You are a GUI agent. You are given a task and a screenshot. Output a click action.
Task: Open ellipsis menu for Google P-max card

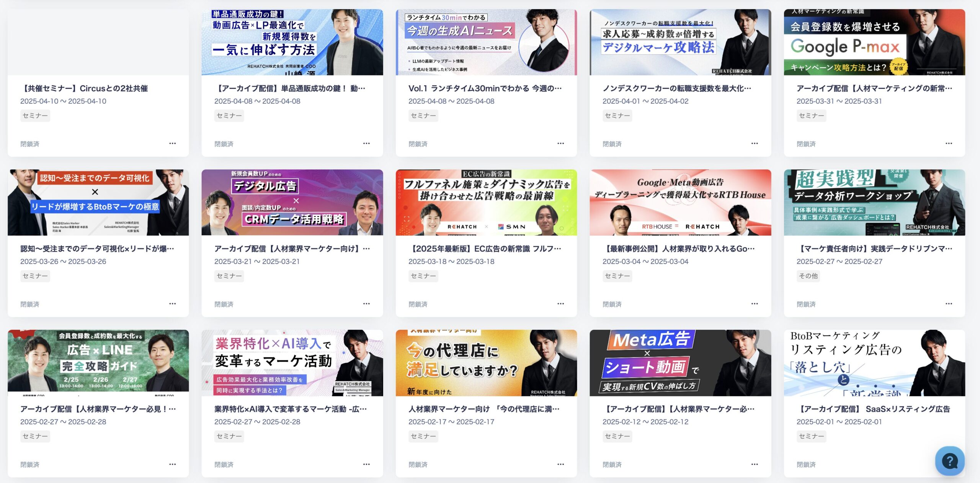pyautogui.click(x=949, y=143)
